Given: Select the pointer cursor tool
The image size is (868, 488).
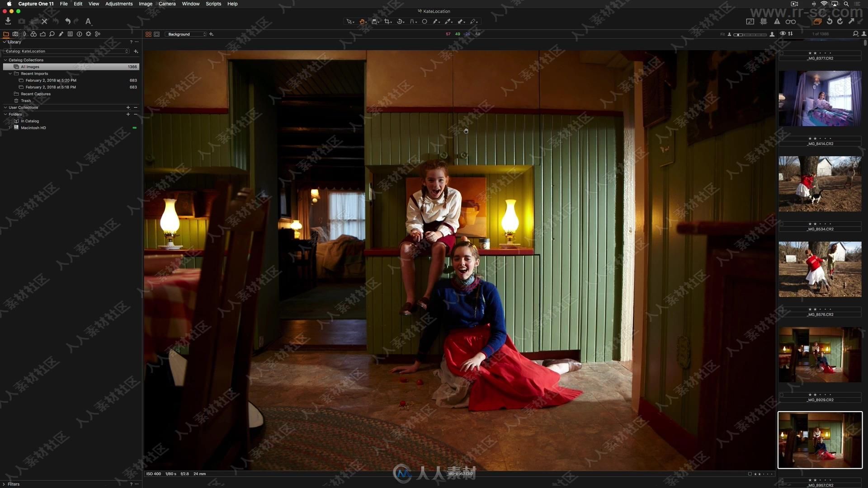Looking at the screenshot, I should point(349,21).
